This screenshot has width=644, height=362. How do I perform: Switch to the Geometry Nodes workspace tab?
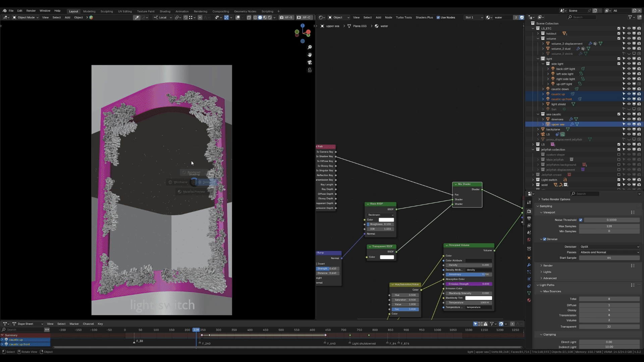coord(245,11)
